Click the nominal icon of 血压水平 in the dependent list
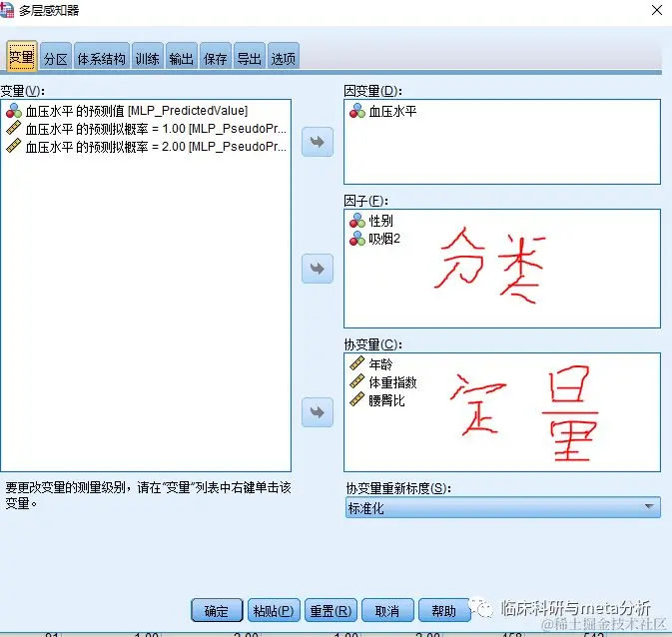672x637 pixels. 357,111
